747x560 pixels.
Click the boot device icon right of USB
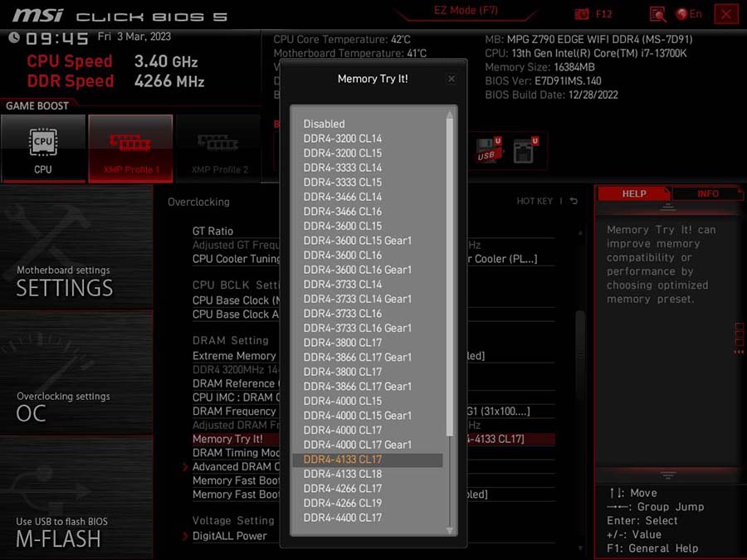click(526, 151)
